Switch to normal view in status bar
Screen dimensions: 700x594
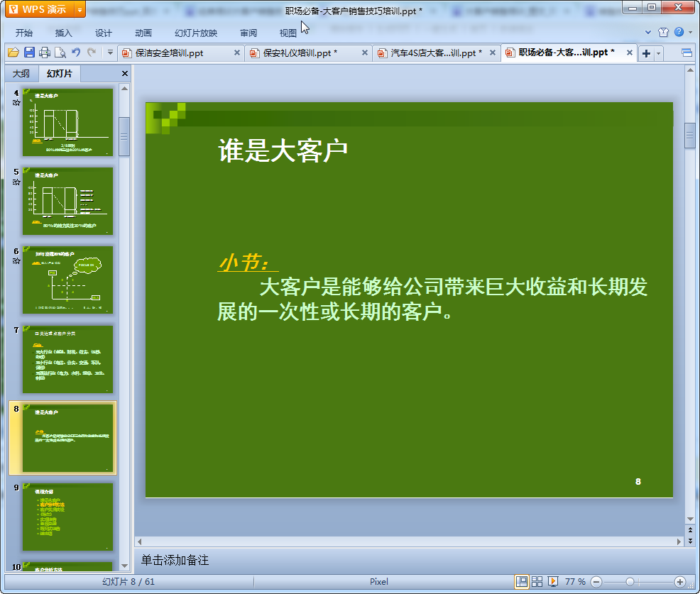click(x=521, y=581)
